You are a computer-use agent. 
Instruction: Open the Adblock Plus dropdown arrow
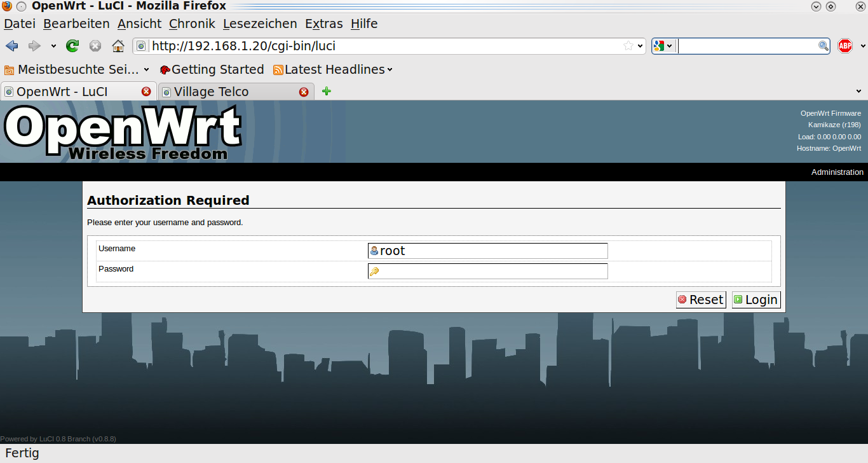[x=863, y=46]
